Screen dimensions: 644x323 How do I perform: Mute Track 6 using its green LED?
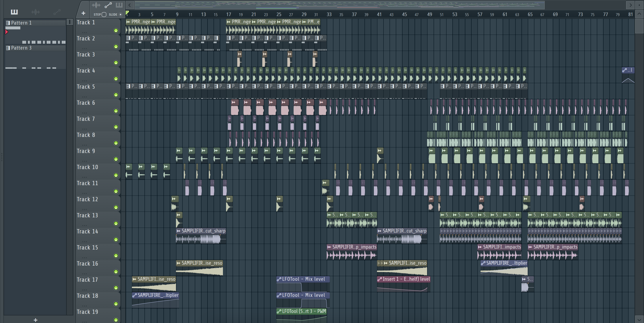tap(116, 111)
